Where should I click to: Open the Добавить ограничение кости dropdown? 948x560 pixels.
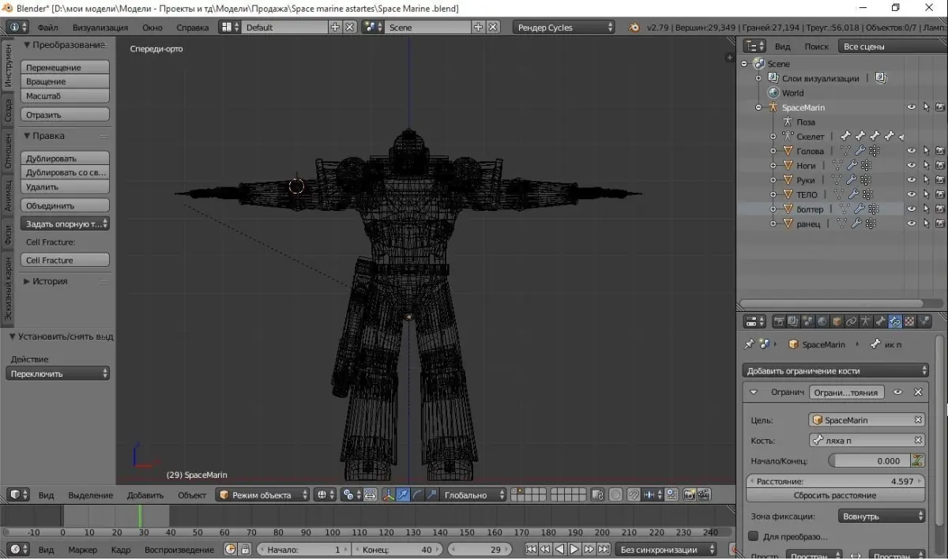837,370
